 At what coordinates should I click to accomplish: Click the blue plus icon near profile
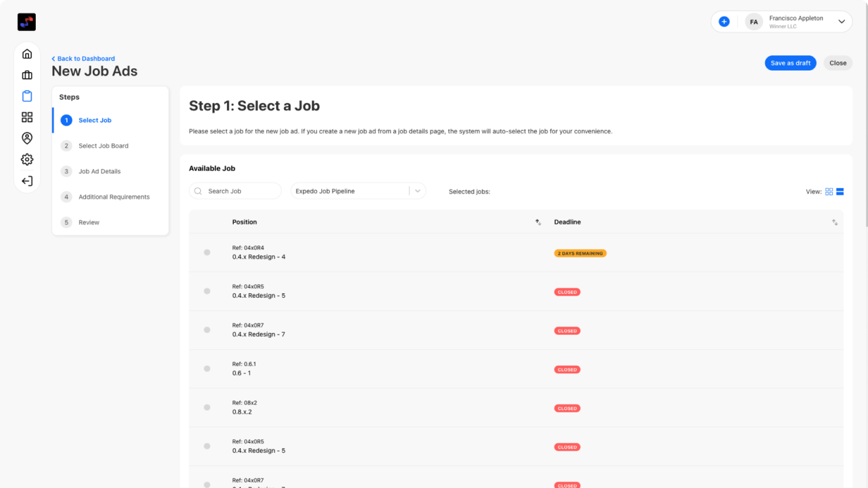point(724,22)
